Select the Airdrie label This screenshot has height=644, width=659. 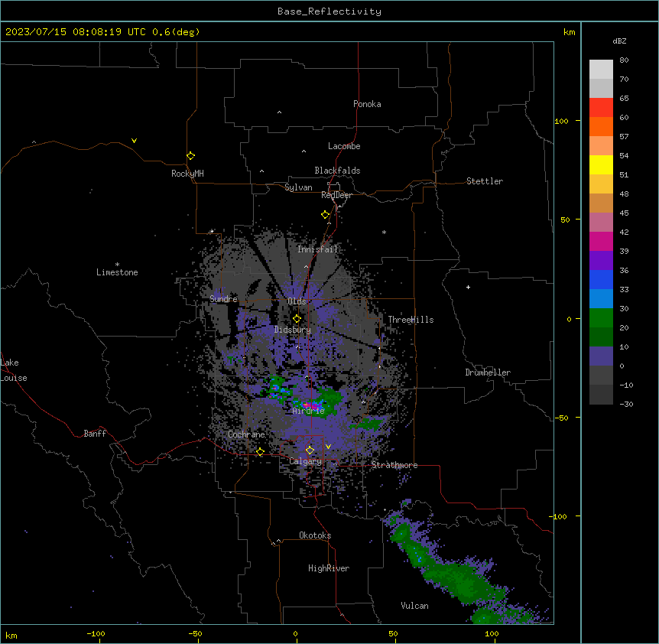309,411
